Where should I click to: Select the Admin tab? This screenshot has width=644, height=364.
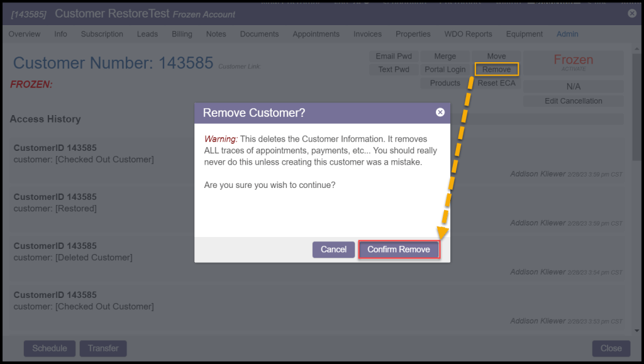point(567,34)
